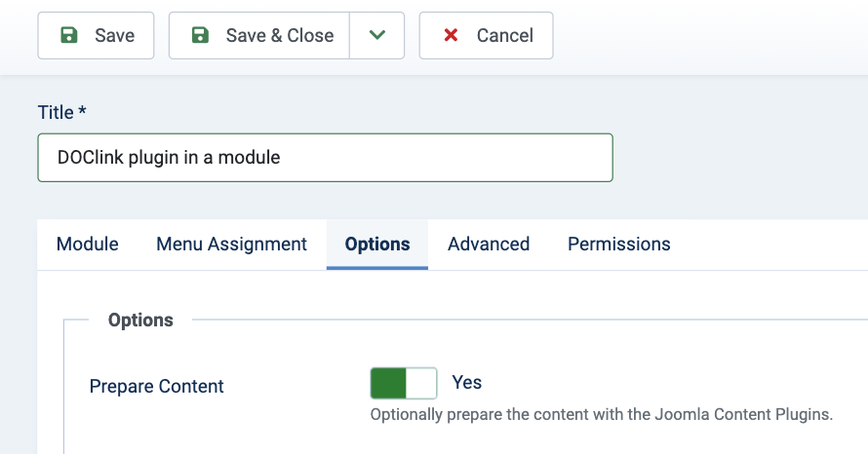Open the Menu Assignment tab
The height and width of the screenshot is (454, 868).
[231, 245]
